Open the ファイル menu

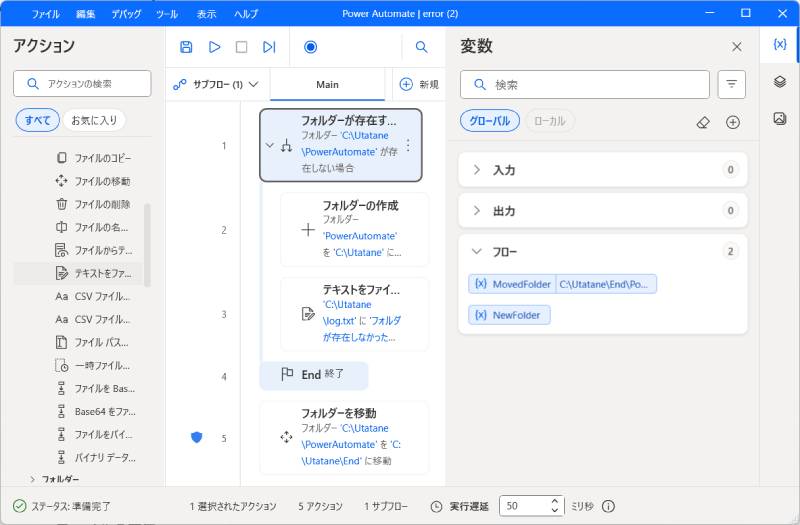pyautogui.click(x=45, y=14)
